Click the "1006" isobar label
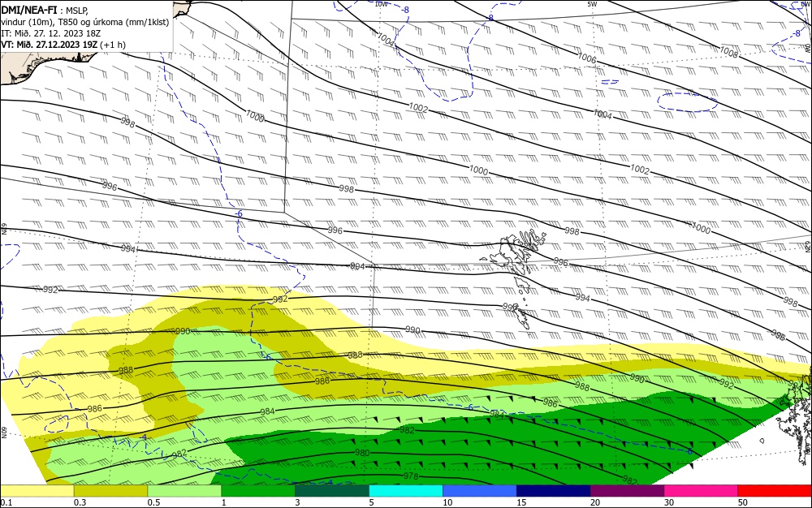This screenshot has height=508, width=812. tap(587, 58)
